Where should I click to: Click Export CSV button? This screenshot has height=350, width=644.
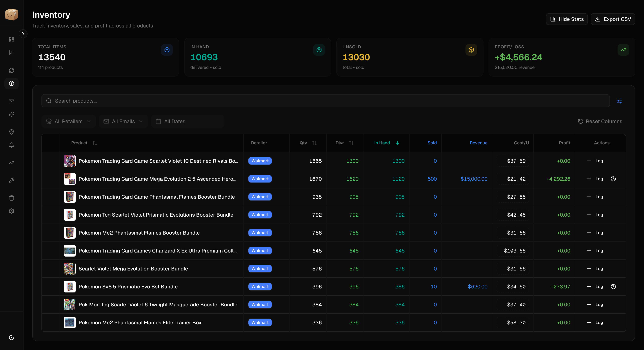coord(613,19)
